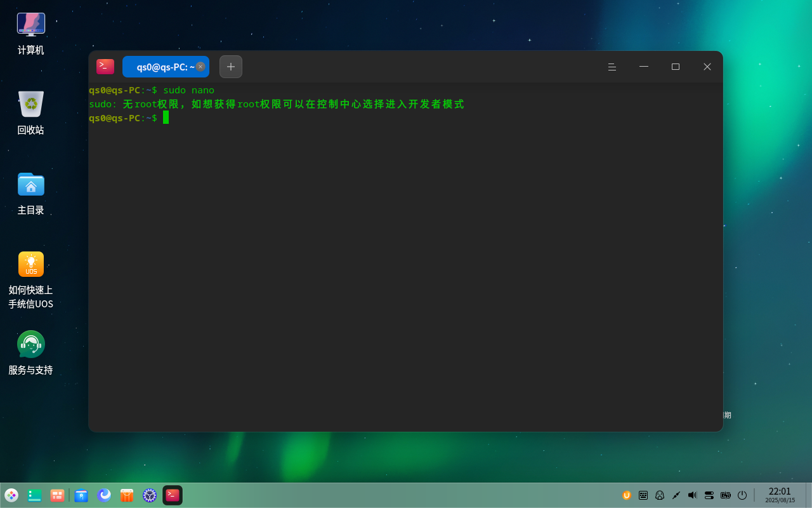Close the qs0@qs-PC terminal tab
812x508 pixels.
click(x=200, y=67)
